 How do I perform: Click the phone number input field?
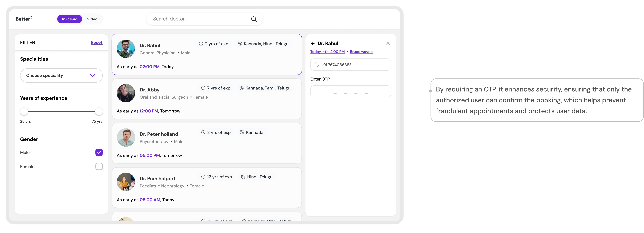click(350, 65)
